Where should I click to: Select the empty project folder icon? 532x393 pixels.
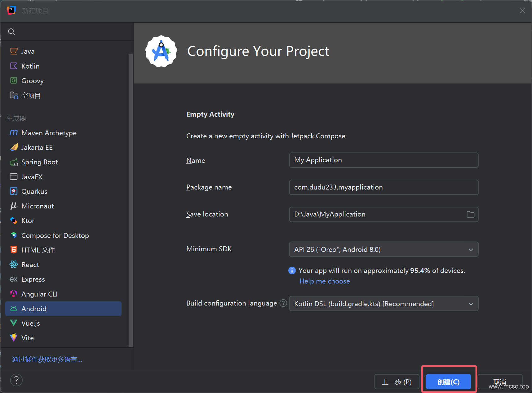[14, 95]
